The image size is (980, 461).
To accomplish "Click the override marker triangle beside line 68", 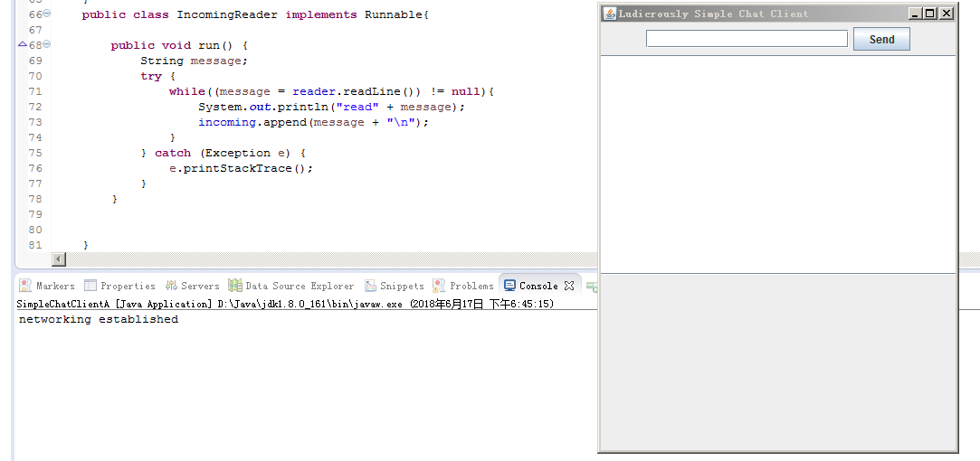I will point(23,44).
